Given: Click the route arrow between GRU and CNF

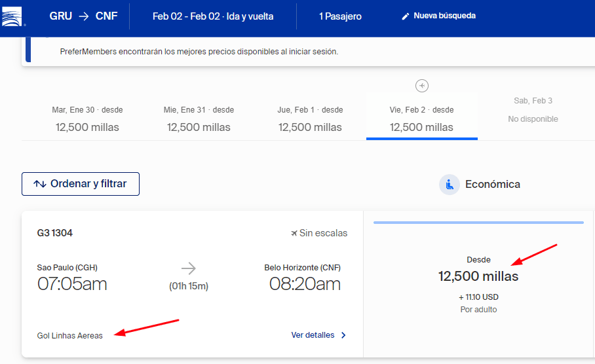Looking at the screenshot, I should pyautogui.click(x=84, y=16).
